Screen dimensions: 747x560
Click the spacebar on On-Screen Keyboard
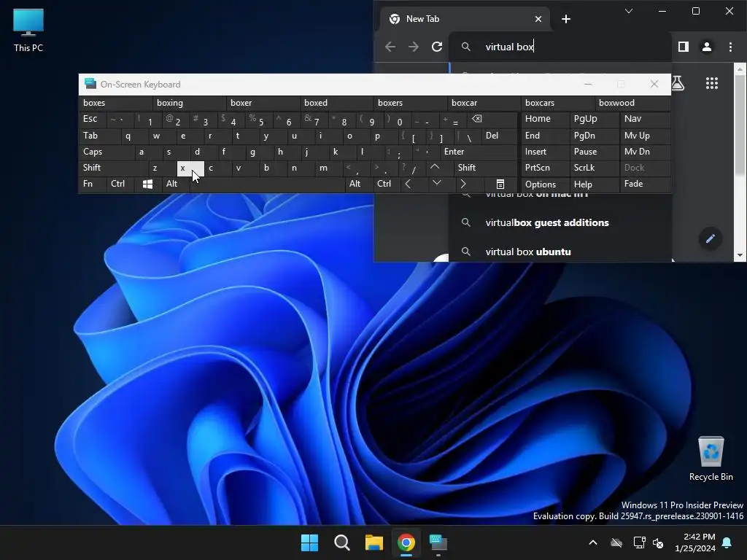point(267,184)
